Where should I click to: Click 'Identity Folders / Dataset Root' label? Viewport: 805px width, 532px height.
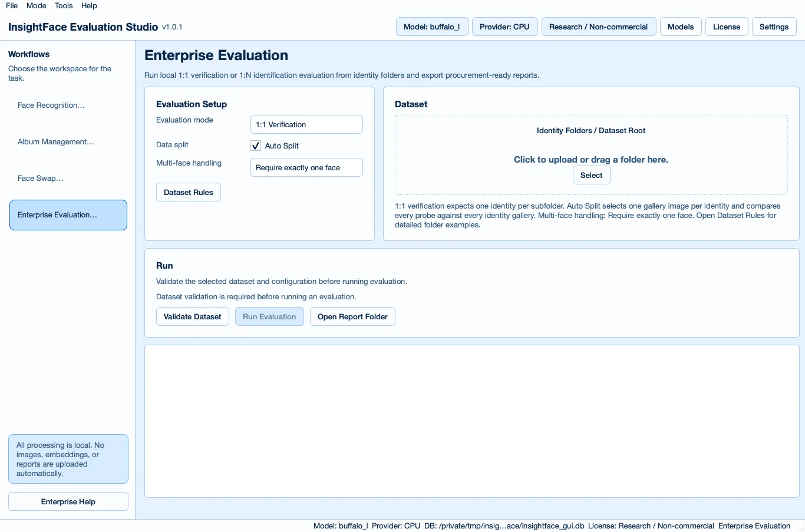591,131
